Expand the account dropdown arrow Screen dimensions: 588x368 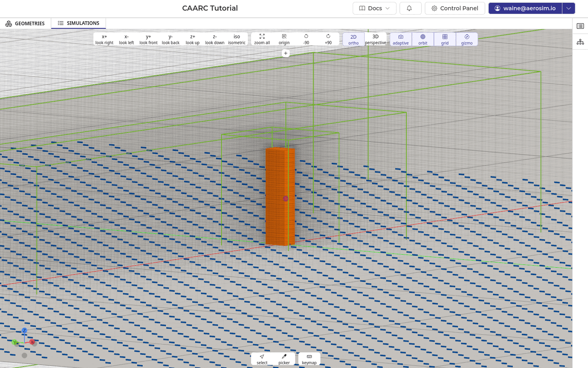tap(569, 8)
